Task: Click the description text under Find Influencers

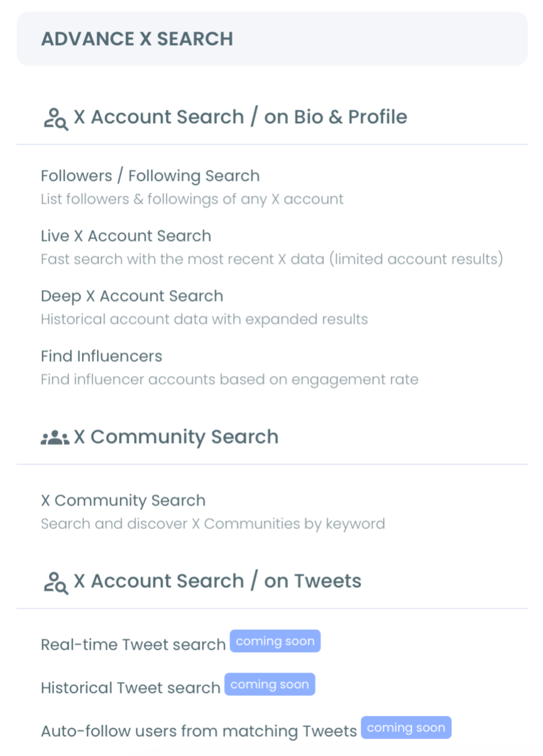Action: (x=230, y=380)
